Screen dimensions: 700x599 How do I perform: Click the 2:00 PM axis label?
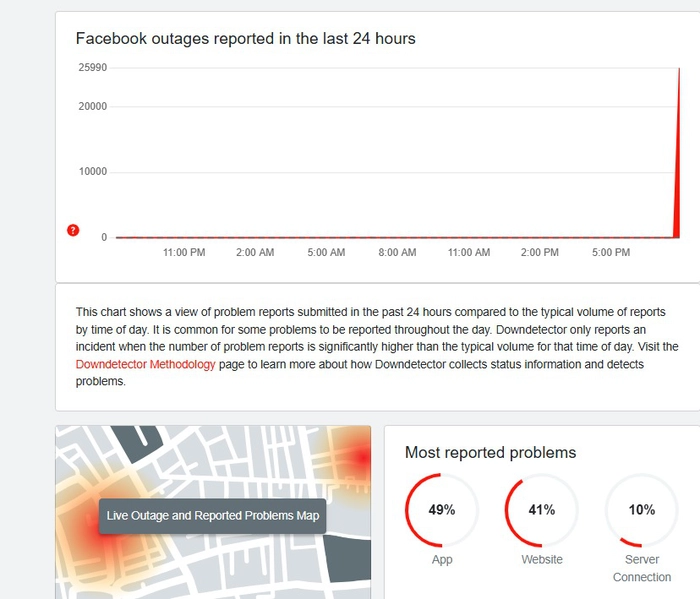pyautogui.click(x=540, y=253)
